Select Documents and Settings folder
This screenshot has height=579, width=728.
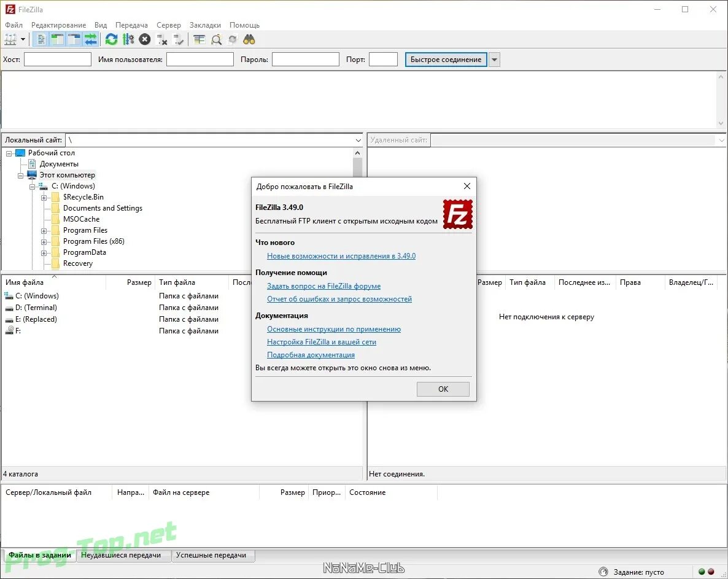(103, 208)
